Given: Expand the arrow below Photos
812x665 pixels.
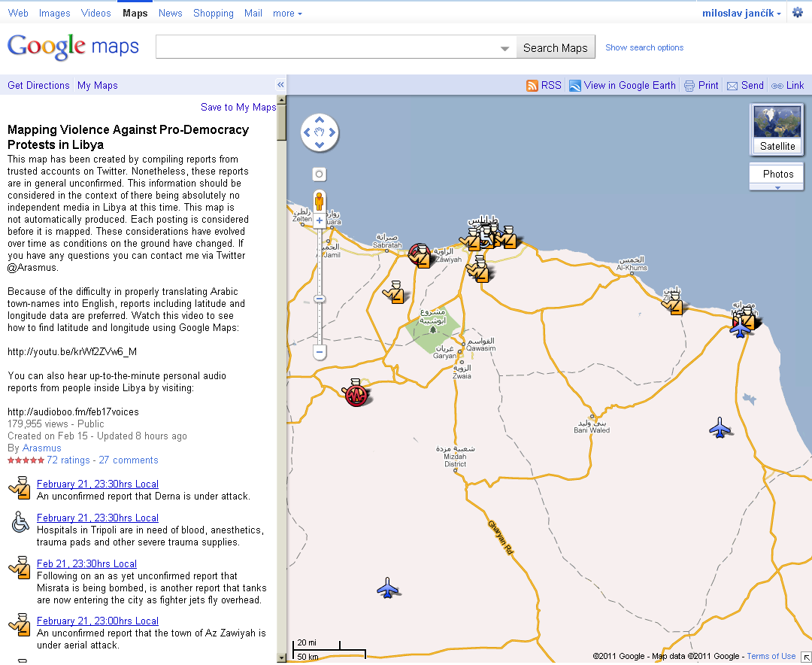Looking at the screenshot, I should 777,187.
